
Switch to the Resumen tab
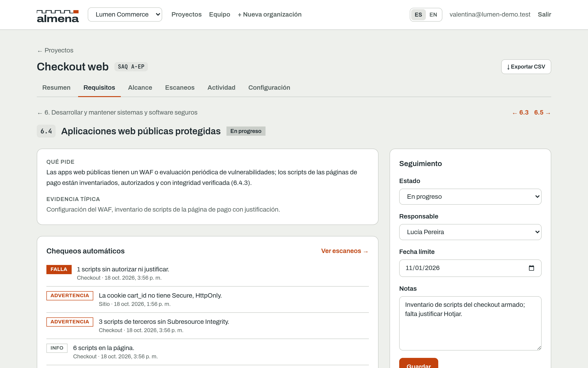pyautogui.click(x=56, y=88)
